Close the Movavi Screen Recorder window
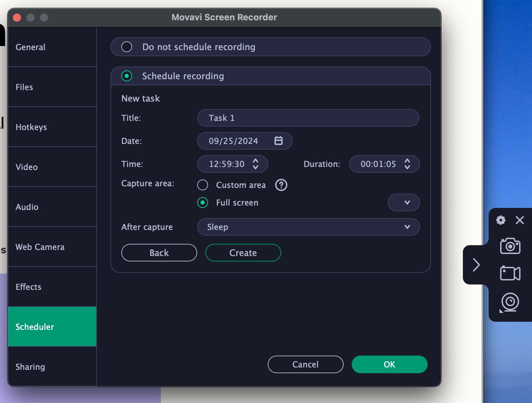 point(17,17)
